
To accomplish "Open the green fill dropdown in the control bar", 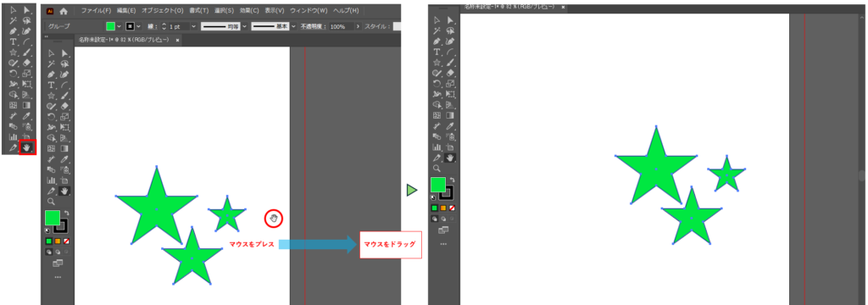I will pyautogui.click(x=119, y=26).
